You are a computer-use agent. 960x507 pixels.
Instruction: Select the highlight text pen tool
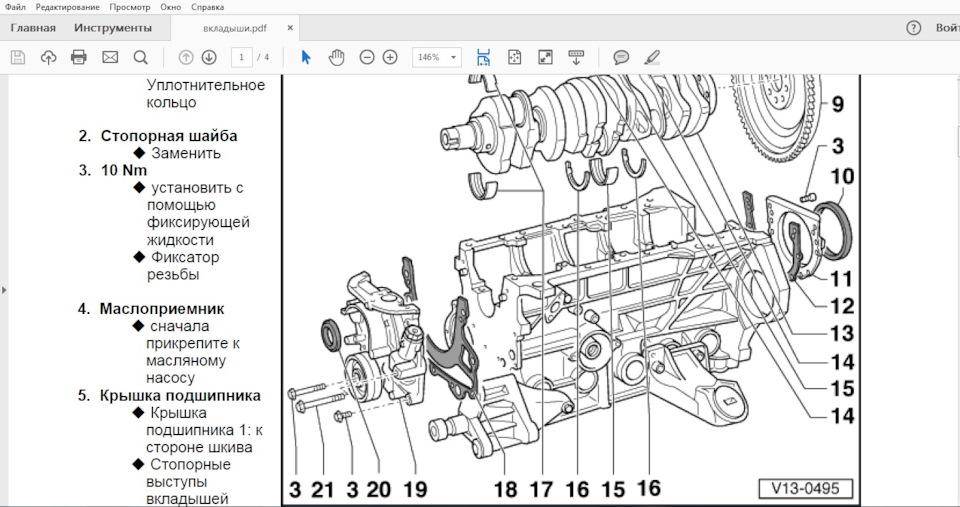652,58
